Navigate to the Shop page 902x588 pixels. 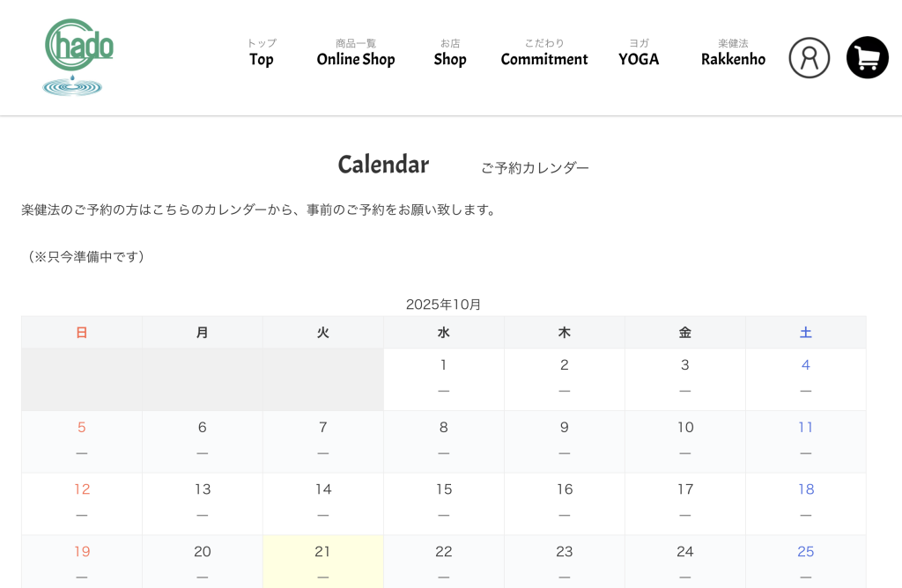coord(449,54)
